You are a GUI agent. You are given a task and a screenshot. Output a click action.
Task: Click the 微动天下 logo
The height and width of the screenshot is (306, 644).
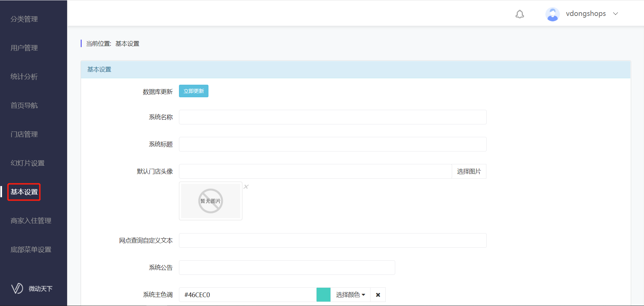(x=32, y=288)
